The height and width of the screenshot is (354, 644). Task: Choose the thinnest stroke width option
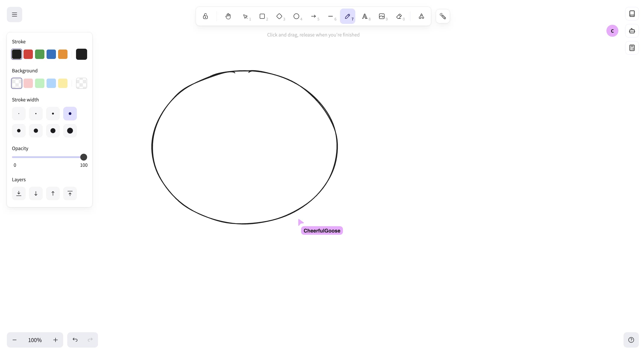pyautogui.click(x=19, y=114)
